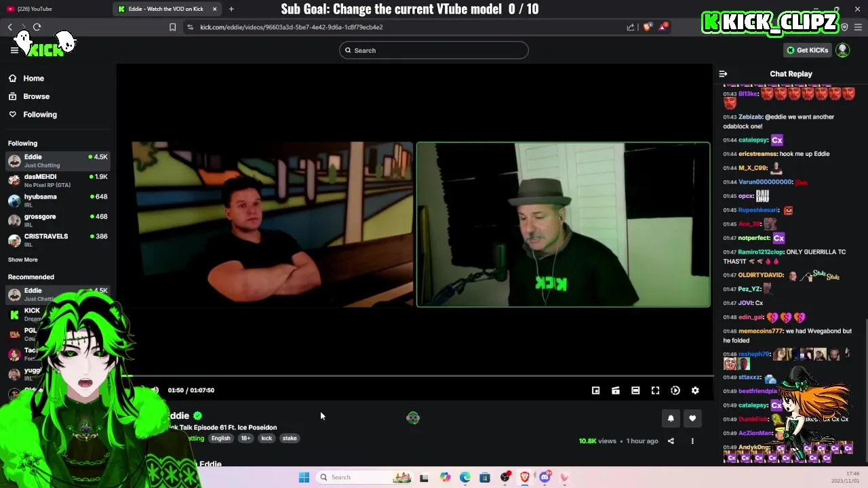
Task: Enable notifications with the bell button
Action: pos(671,418)
